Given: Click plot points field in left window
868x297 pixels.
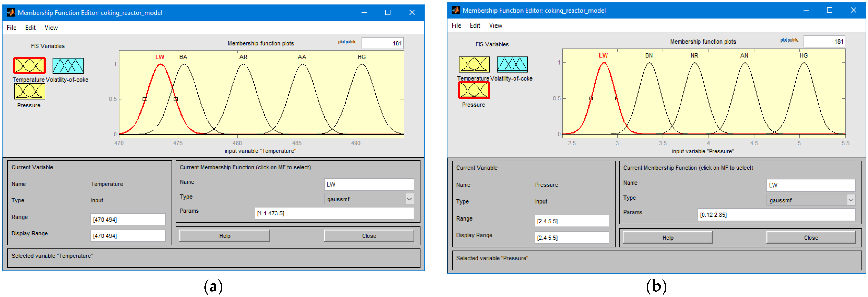Looking at the screenshot, I should click(x=382, y=43).
